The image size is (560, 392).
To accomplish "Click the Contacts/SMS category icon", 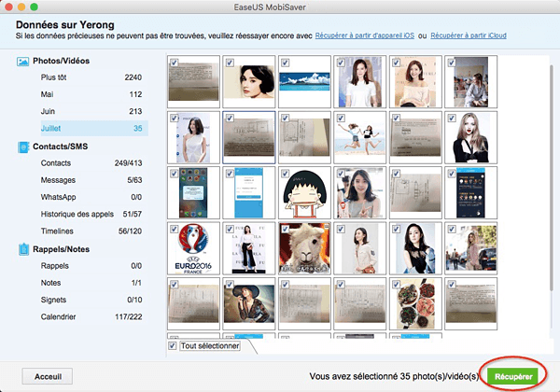I will [x=23, y=147].
